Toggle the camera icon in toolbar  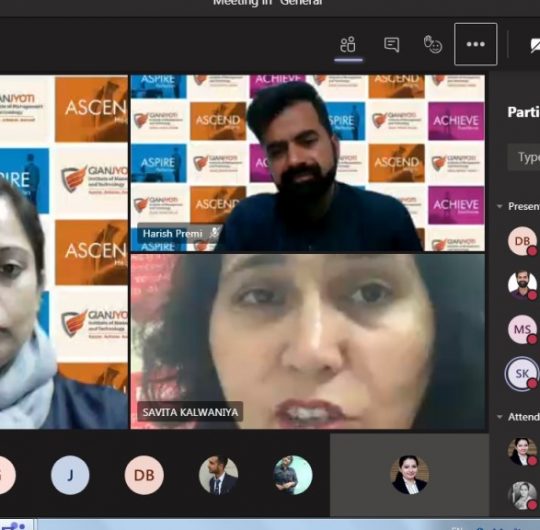coord(535,45)
